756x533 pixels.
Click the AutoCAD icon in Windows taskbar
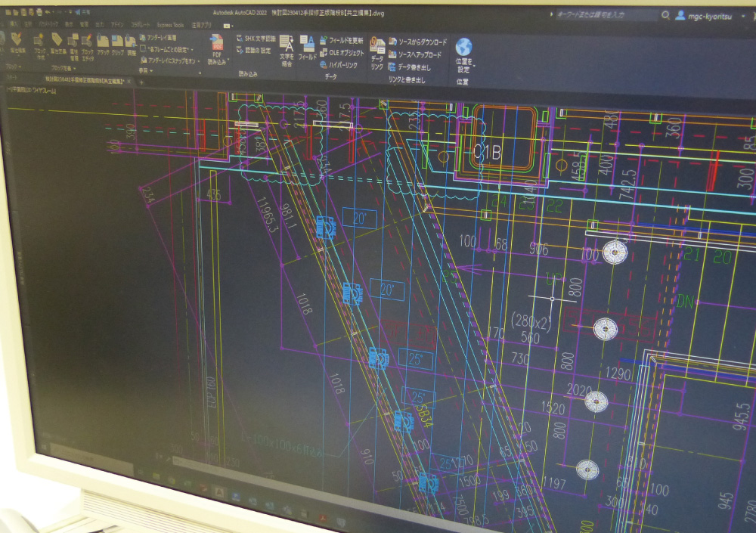[x=218, y=492]
